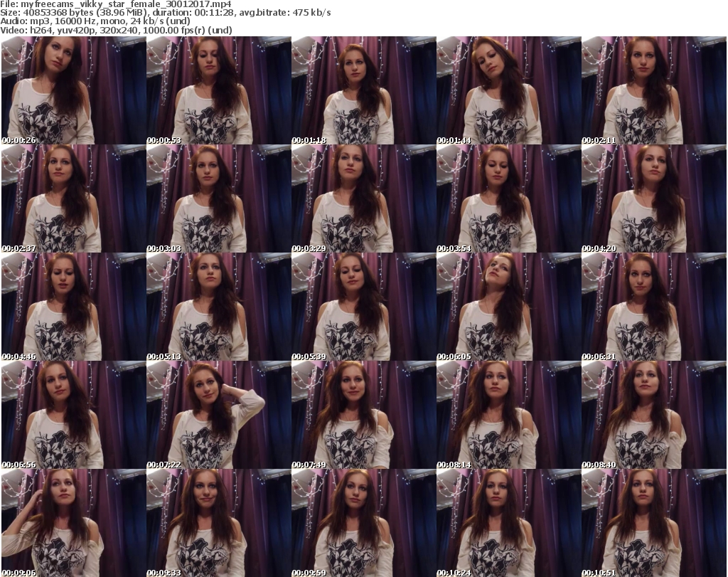
Task: Click the thumbnail timestamped 00:03:29
Action: pyautogui.click(x=364, y=198)
